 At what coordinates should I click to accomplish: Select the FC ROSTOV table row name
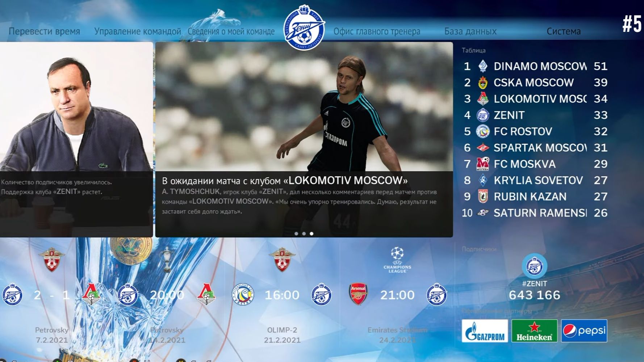[x=523, y=131]
